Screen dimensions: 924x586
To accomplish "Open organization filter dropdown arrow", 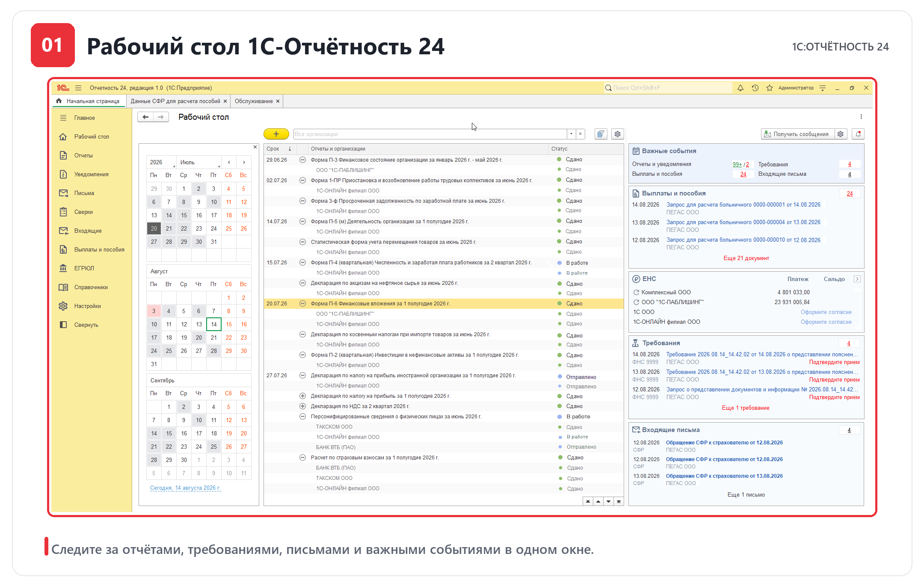I will 571,134.
